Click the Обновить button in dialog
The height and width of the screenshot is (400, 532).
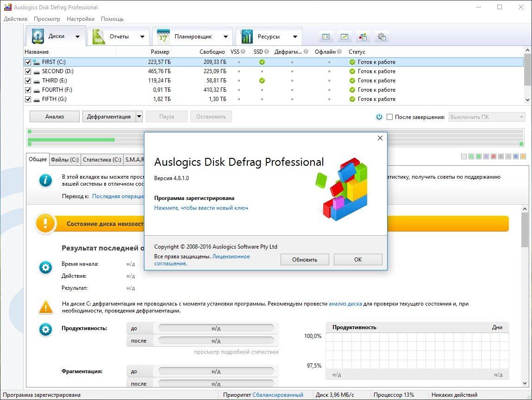305,260
